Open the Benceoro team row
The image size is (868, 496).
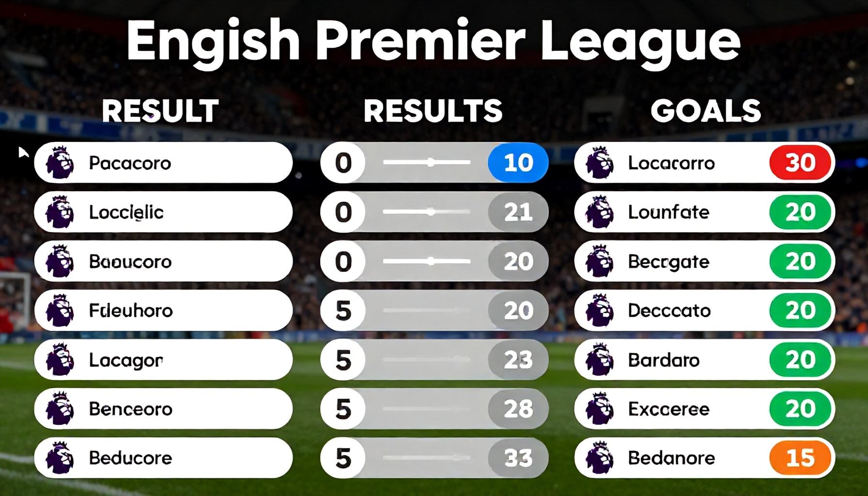(163, 409)
